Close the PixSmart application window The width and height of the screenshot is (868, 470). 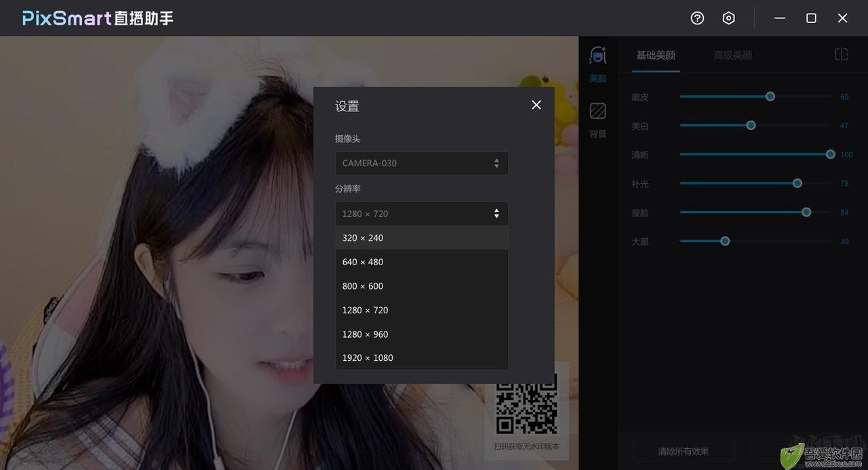pos(842,18)
